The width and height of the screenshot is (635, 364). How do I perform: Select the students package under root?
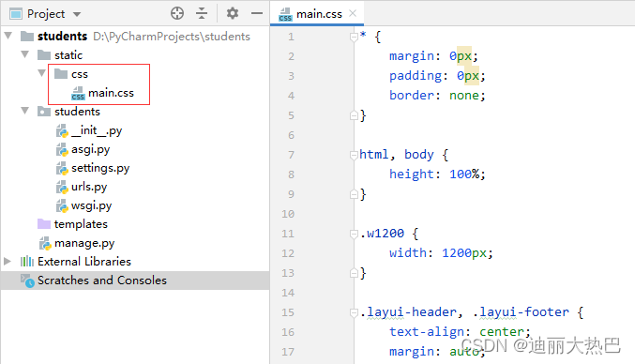77,112
